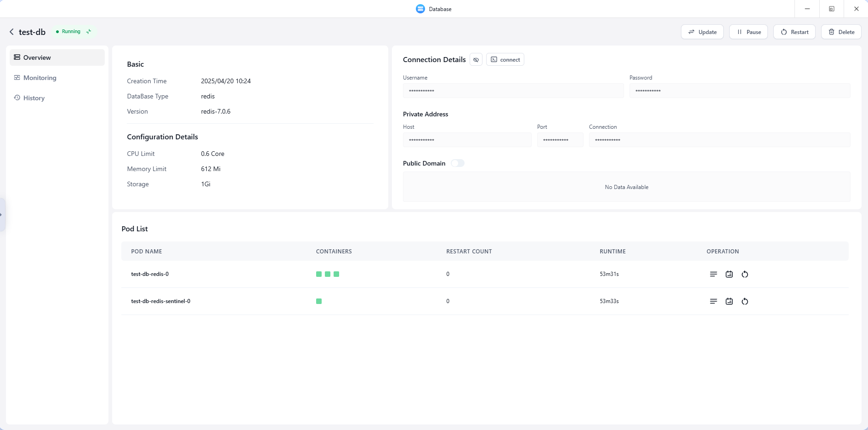
Task: Click the Update button
Action: click(x=702, y=32)
